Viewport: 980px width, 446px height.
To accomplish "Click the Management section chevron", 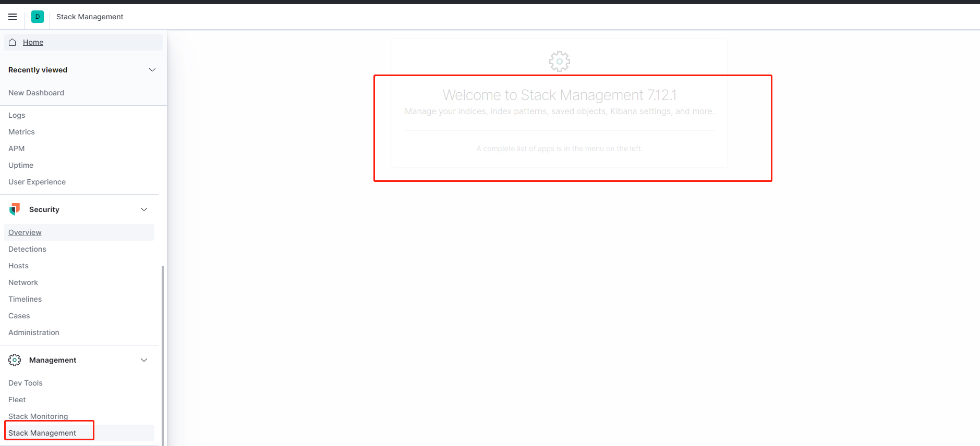I will coord(144,360).
